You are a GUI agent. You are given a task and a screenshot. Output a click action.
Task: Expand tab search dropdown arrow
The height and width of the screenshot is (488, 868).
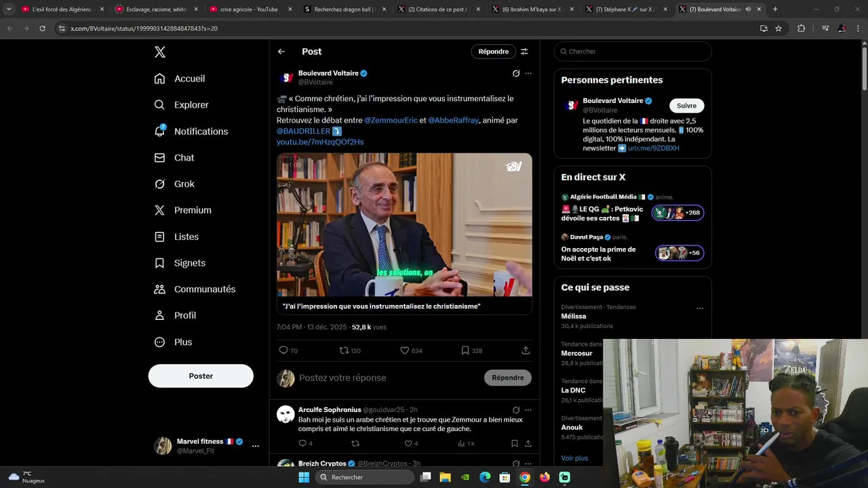9,9
